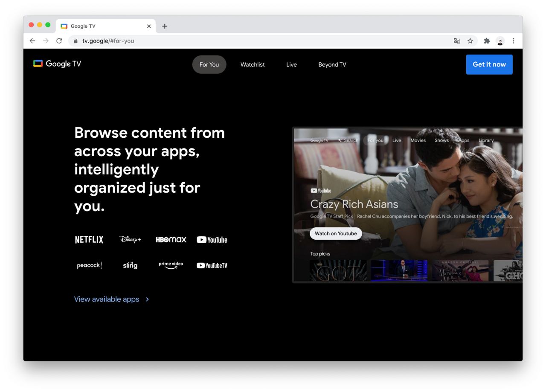Click the Netflix logo
The image size is (546, 392).
coord(89,240)
